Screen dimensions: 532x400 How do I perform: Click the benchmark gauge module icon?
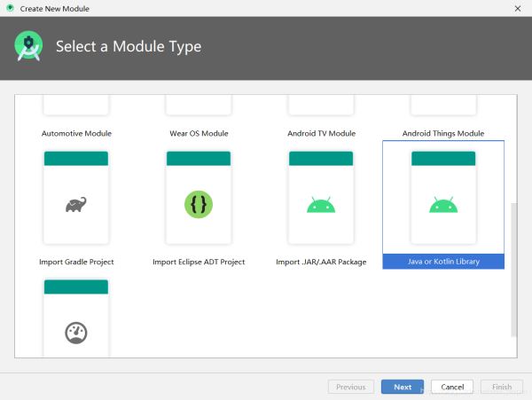click(x=76, y=333)
